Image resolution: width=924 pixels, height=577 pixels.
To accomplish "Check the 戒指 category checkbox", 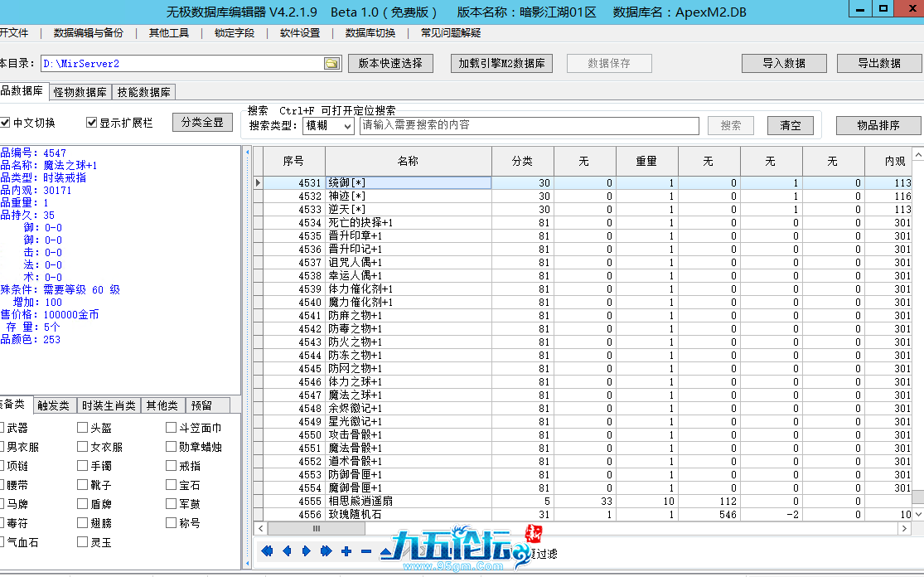I will pos(171,466).
